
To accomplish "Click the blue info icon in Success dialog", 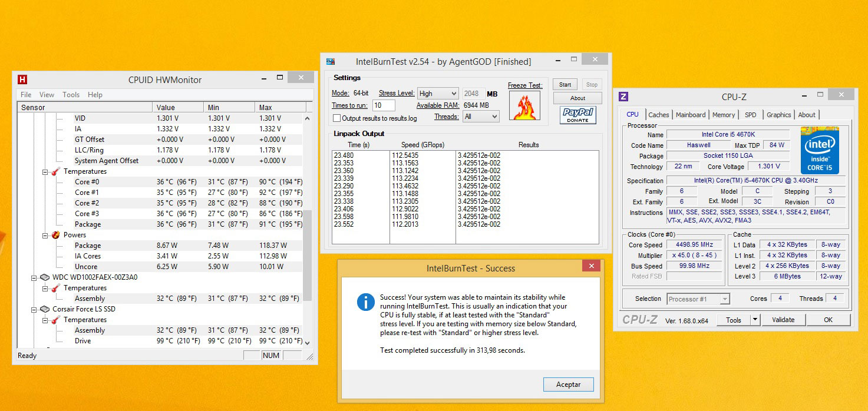I will click(366, 302).
